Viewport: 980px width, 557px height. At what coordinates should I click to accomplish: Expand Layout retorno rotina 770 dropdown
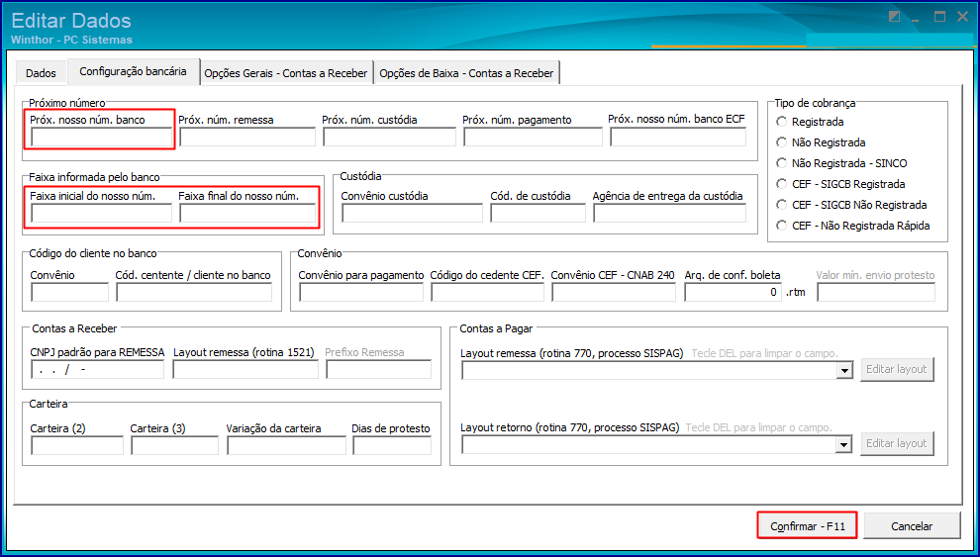844,444
